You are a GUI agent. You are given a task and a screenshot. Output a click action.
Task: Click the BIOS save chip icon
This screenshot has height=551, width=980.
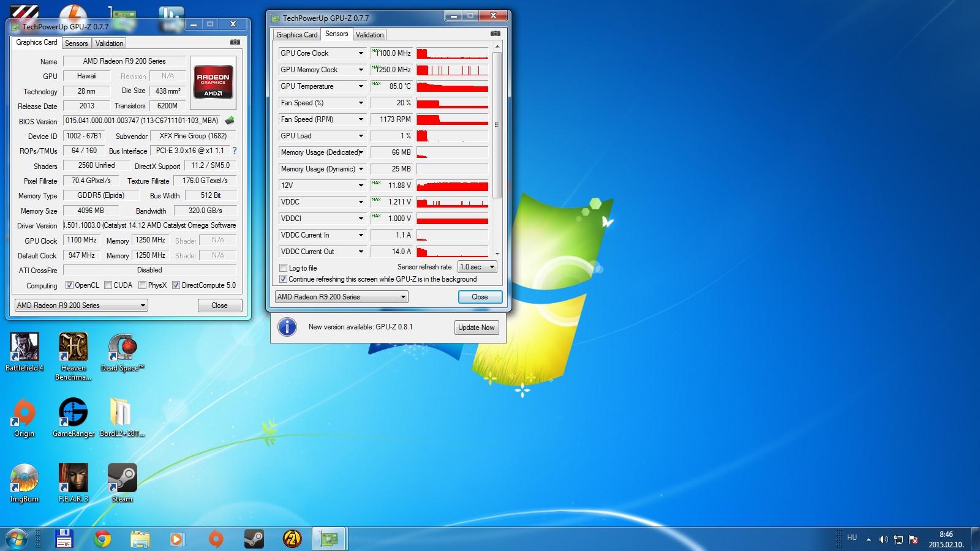pyautogui.click(x=230, y=121)
